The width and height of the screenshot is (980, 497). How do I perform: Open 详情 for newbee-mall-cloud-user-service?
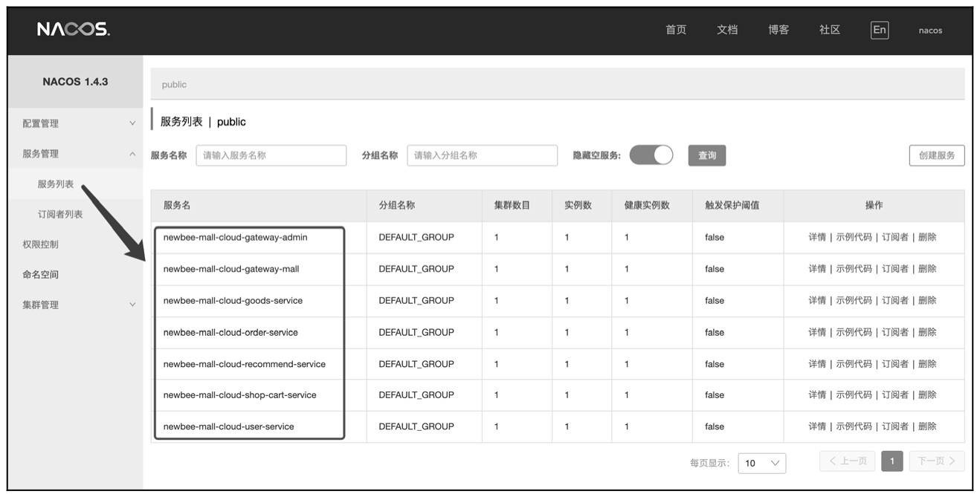tap(817, 426)
